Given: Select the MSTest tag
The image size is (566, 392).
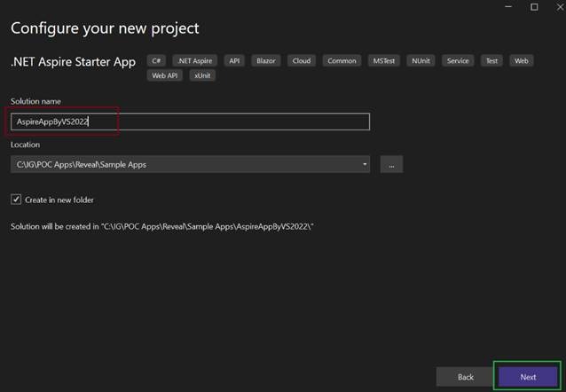Looking at the screenshot, I should (384, 61).
